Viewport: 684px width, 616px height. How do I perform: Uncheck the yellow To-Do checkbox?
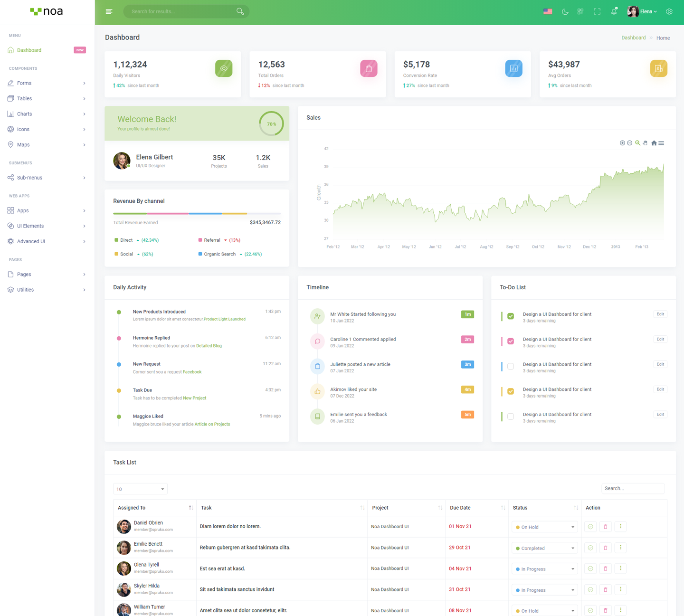[511, 391]
